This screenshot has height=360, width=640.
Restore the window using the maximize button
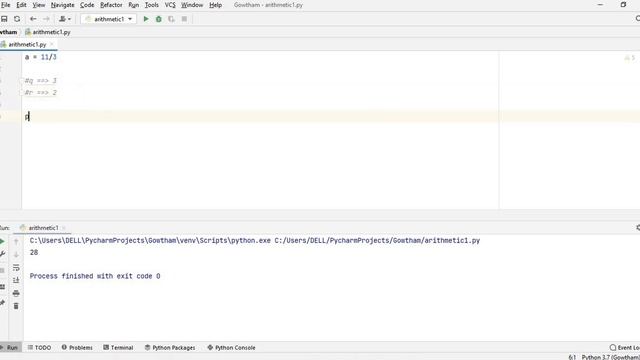623,5
